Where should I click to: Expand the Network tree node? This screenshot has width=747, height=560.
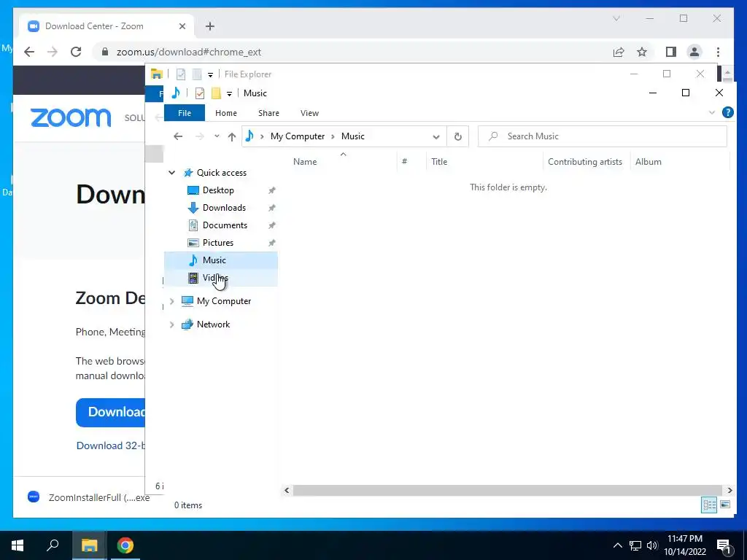(172, 324)
